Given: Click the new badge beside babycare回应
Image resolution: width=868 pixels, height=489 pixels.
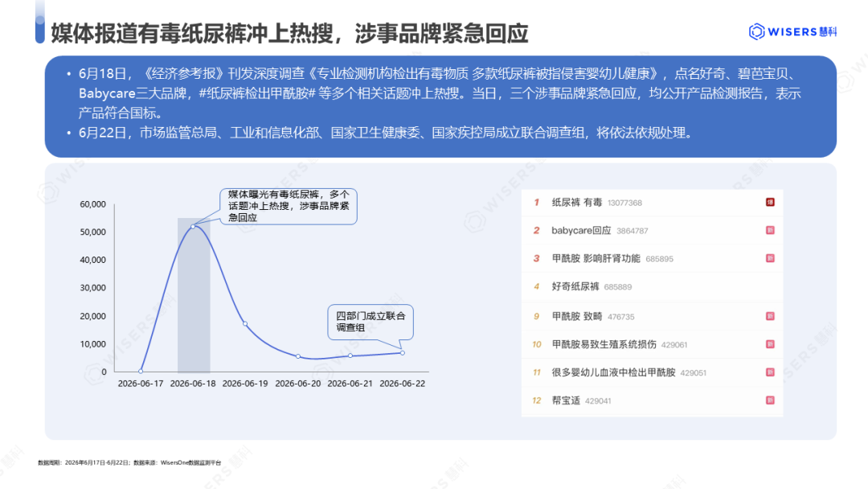Looking at the screenshot, I should click(x=770, y=230).
